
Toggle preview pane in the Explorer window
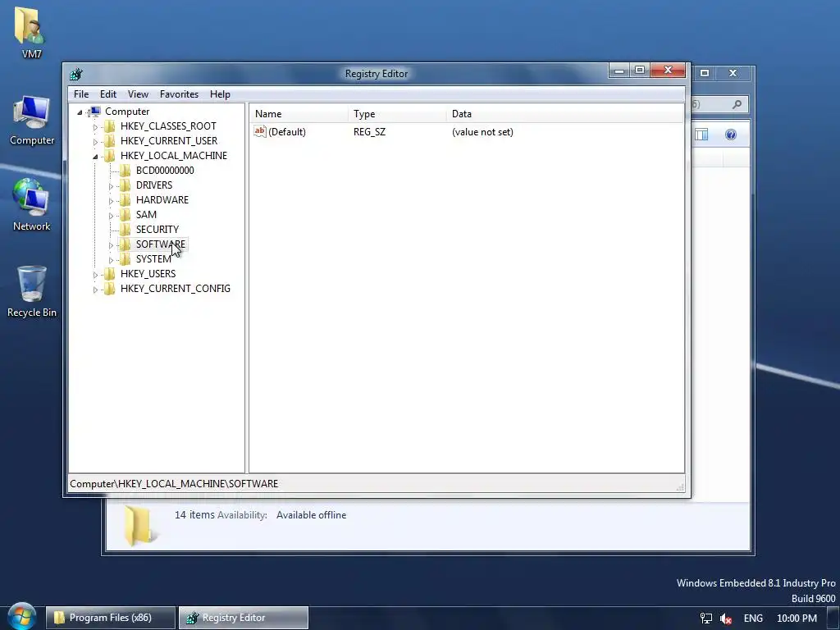[x=701, y=135]
